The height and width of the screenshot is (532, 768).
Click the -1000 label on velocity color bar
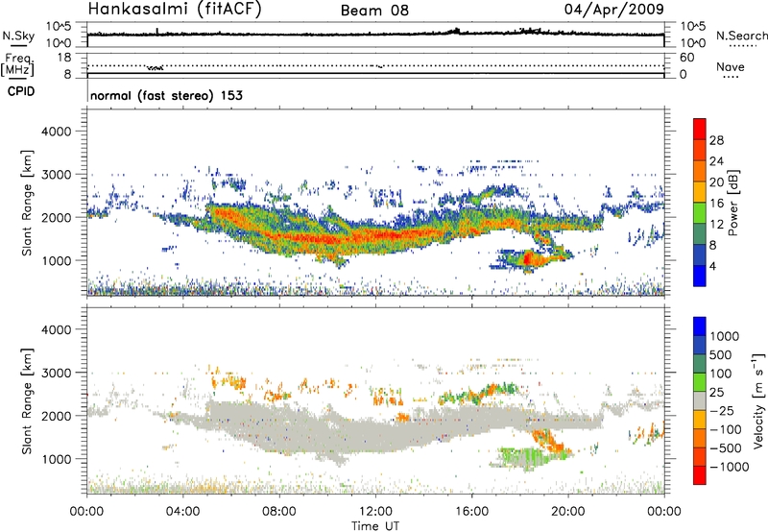coord(729,467)
